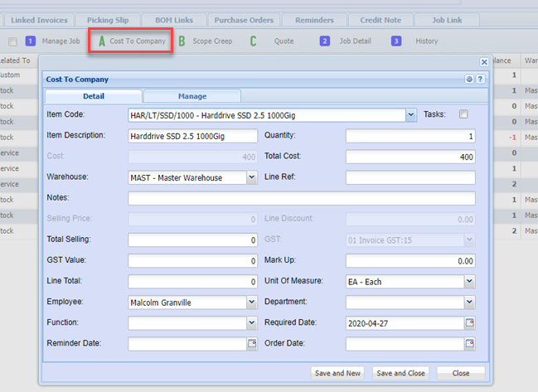Click the Scope Creep icon
538x392 pixels.
coord(182,41)
